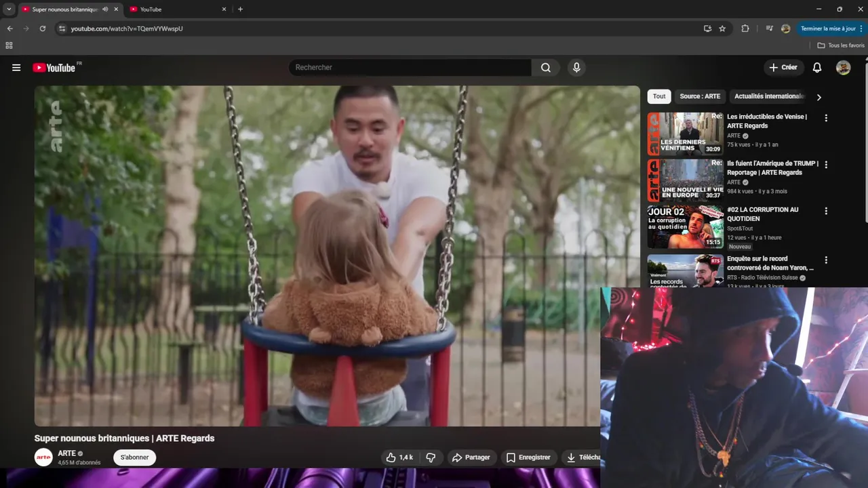Image resolution: width=868 pixels, height=488 pixels.
Task: Open the tab search dropdown arrow
Action: (9, 9)
